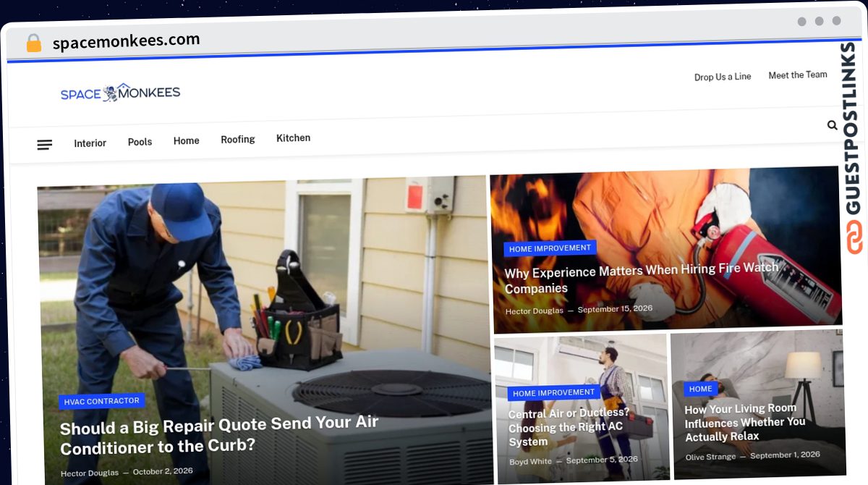Click the HVAC Contractor category tag
This screenshot has width=868, height=485.
tap(101, 401)
